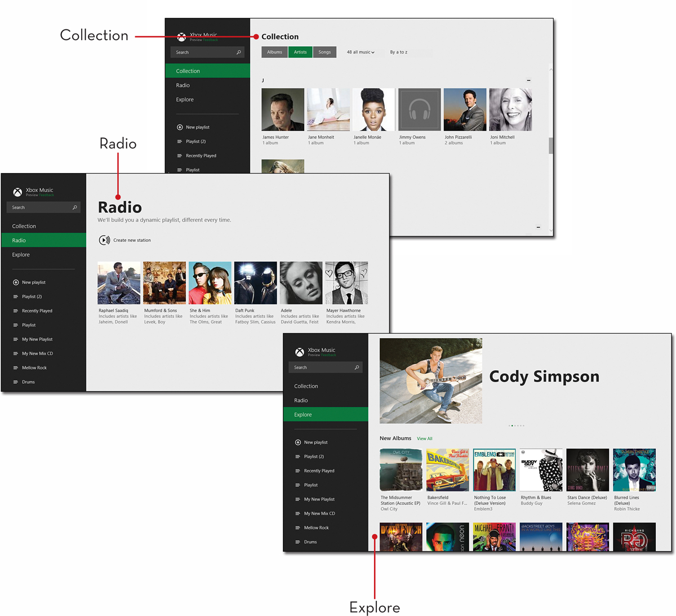676x616 pixels.
Task: Click the Xbox logo in Explore window
Action: tap(300, 352)
